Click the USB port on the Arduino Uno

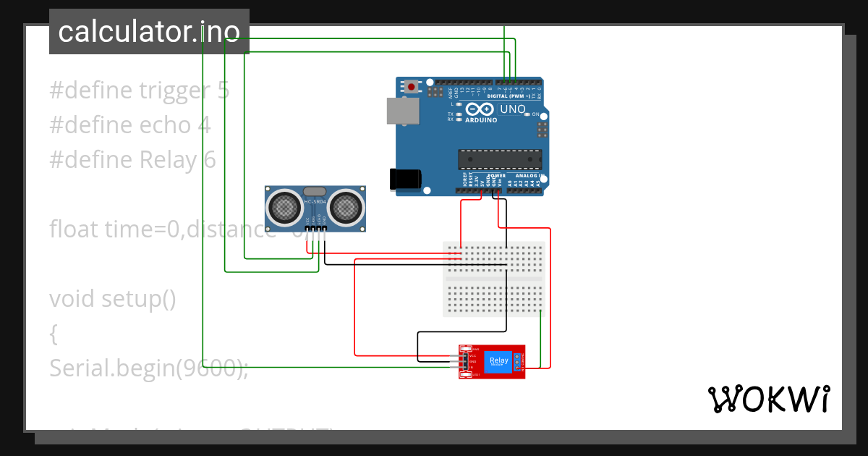tap(404, 110)
